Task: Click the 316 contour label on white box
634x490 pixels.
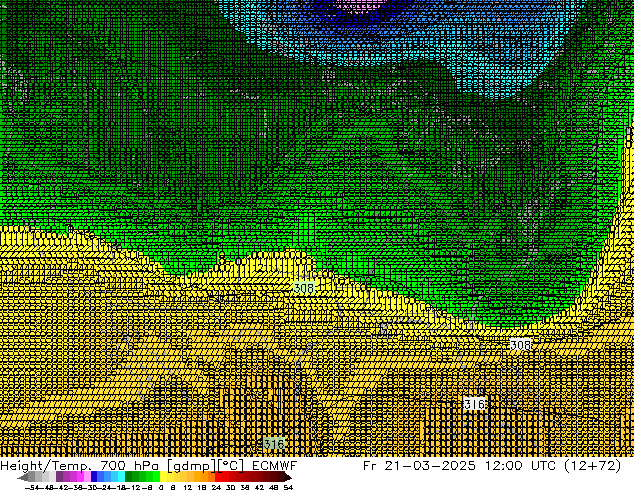Action: [475, 404]
